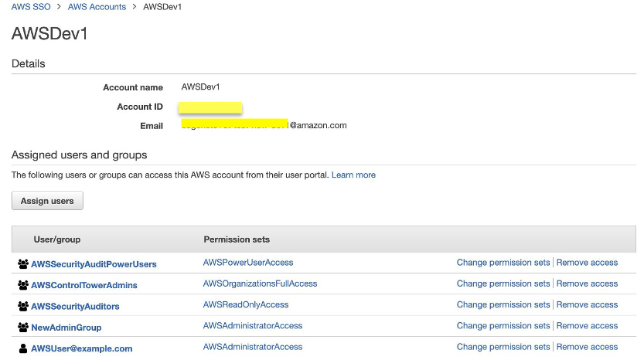The height and width of the screenshot is (360, 644).
Task: Click the Details section heading
Action: [x=29, y=63]
